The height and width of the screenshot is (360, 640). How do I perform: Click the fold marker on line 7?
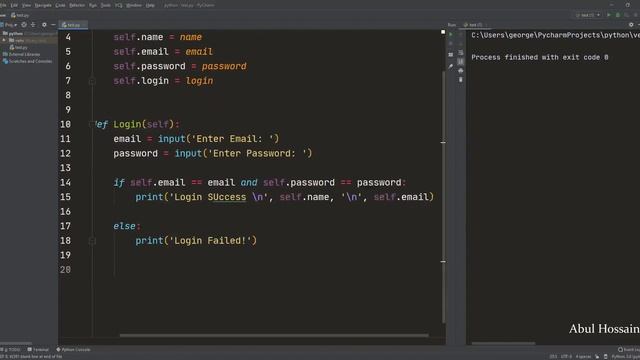(92, 81)
